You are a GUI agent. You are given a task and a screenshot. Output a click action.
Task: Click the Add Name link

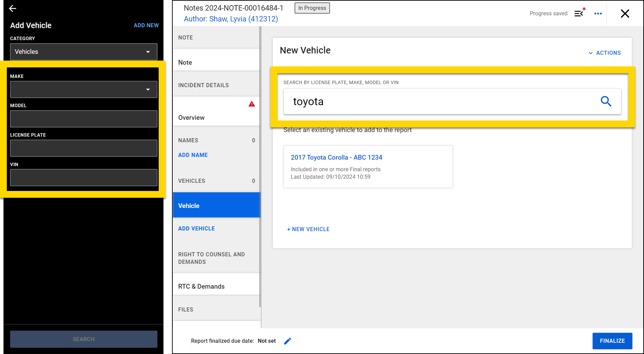tap(193, 155)
